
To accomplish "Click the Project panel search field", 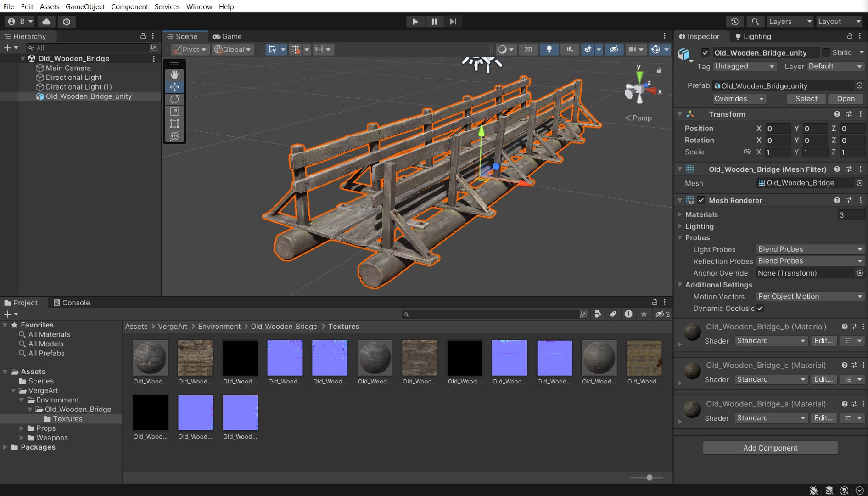I will pos(490,314).
